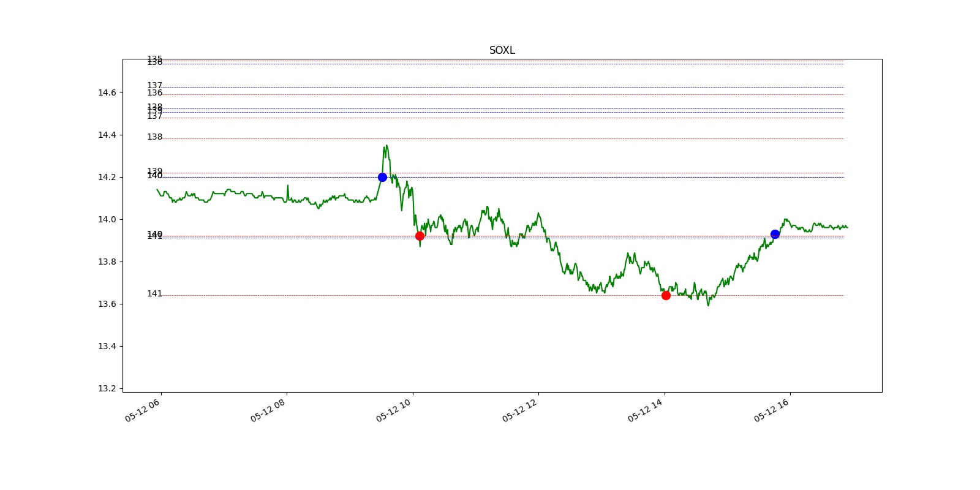The width and height of the screenshot is (980, 490).
Task: Click the 141 label on the lowest red line
Action: click(154, 293)
